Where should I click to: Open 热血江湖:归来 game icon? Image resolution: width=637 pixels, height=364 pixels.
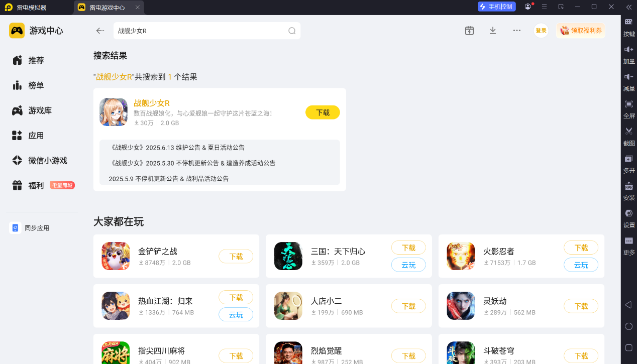pos(116,306)
